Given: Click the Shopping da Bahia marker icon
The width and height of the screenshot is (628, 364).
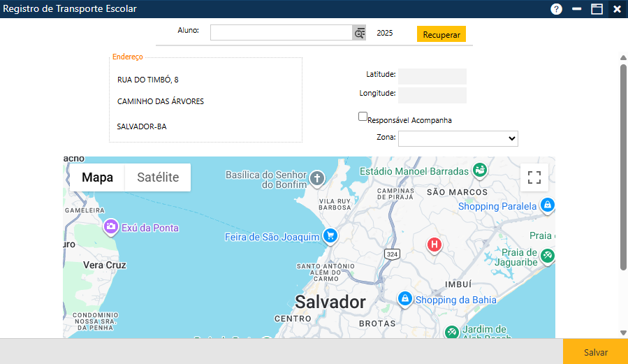Looking at the screenshot, I should tap(404, 299).
